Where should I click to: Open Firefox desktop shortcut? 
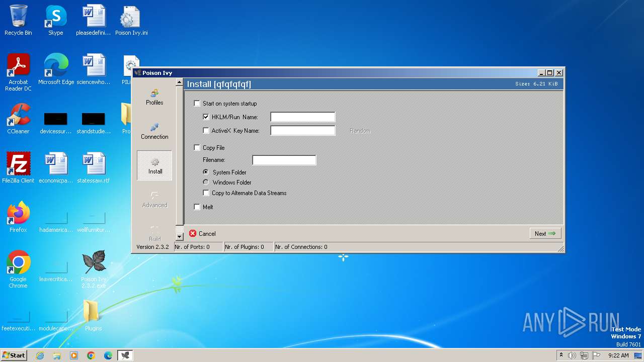(x=18, y=217)
